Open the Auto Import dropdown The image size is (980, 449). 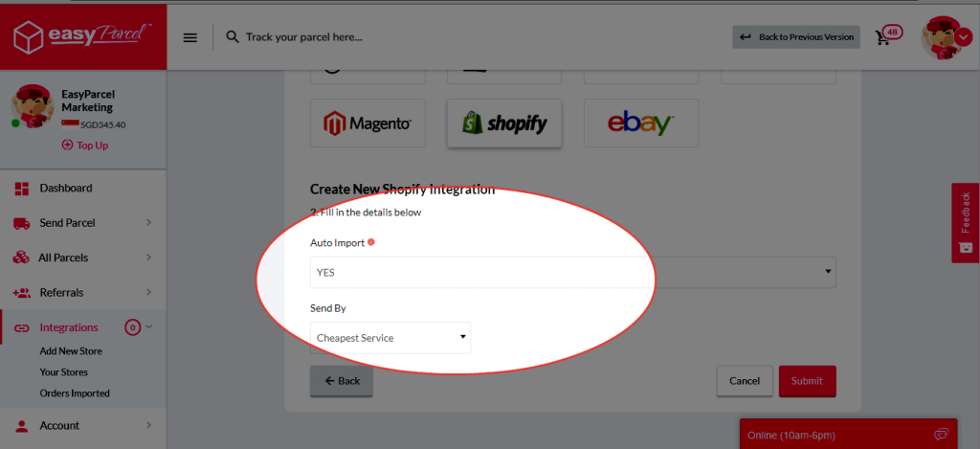(573, 272)
